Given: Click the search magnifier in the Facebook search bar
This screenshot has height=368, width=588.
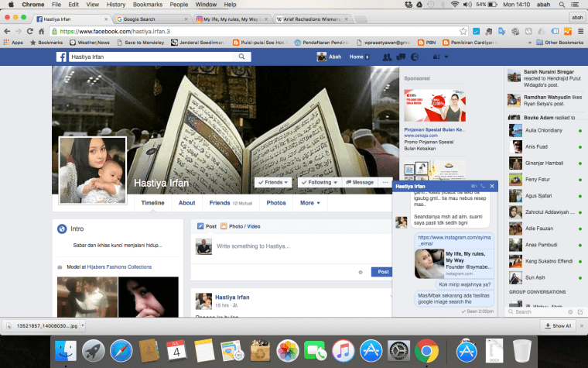Looking at the screenshot, I should click(x=243, y=57).
